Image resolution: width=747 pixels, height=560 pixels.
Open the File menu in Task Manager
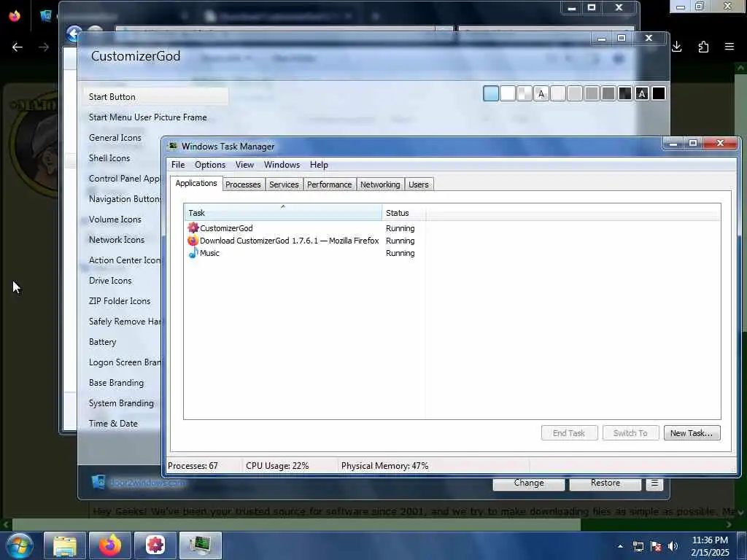(178, 165)
